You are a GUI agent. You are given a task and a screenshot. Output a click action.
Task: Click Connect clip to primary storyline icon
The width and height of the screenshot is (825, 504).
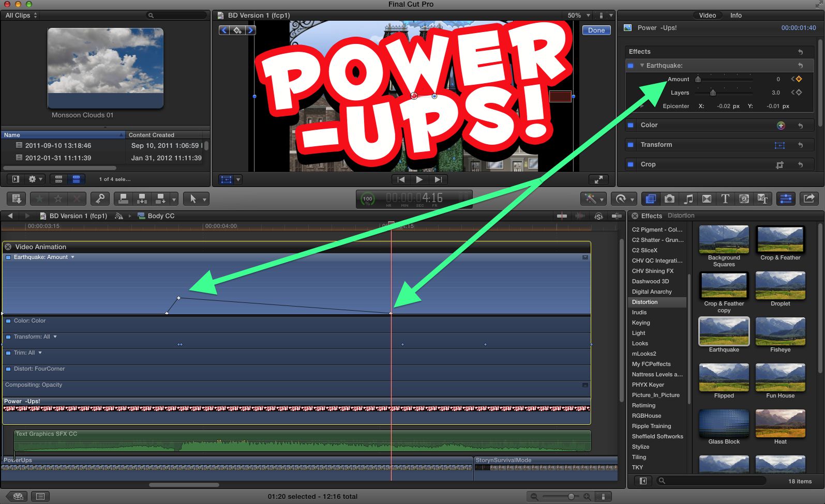[x=123, y=199]
